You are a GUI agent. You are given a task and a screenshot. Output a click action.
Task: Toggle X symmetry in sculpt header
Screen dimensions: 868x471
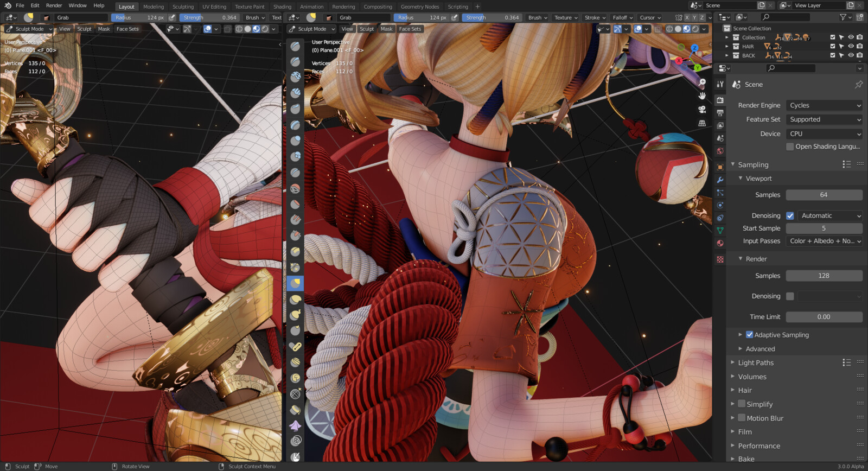[686, 17]
